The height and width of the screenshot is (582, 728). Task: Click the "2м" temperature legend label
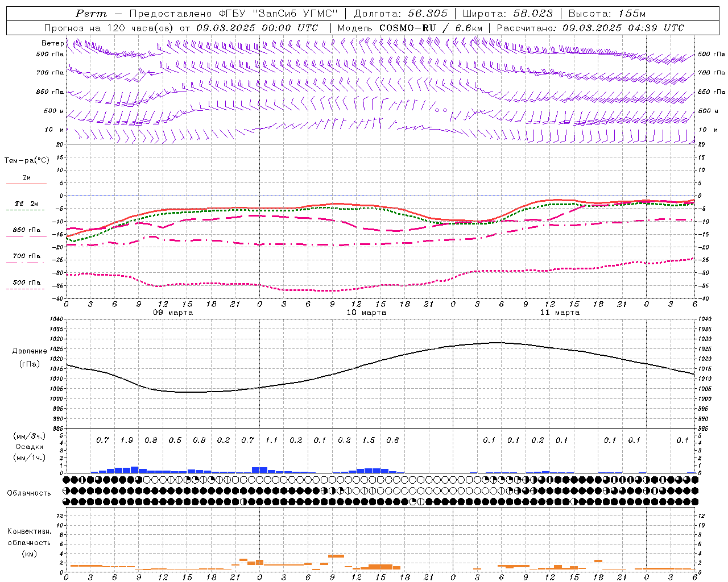click(27, 177)
